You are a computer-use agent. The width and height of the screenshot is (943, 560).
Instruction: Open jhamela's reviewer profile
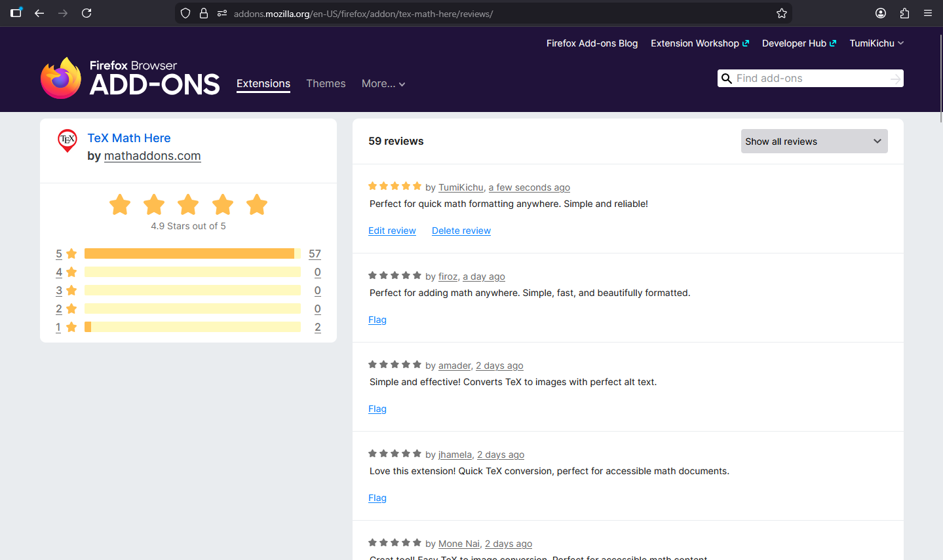[455, 455]
